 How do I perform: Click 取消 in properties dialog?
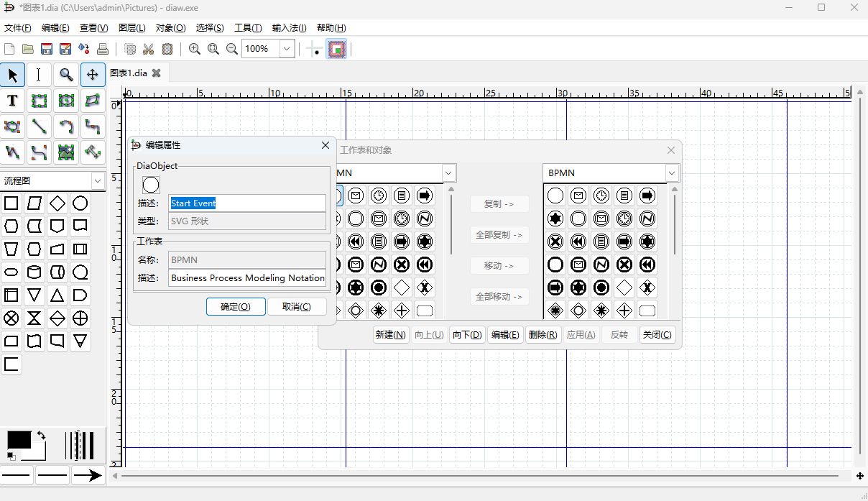coord(297,307)
